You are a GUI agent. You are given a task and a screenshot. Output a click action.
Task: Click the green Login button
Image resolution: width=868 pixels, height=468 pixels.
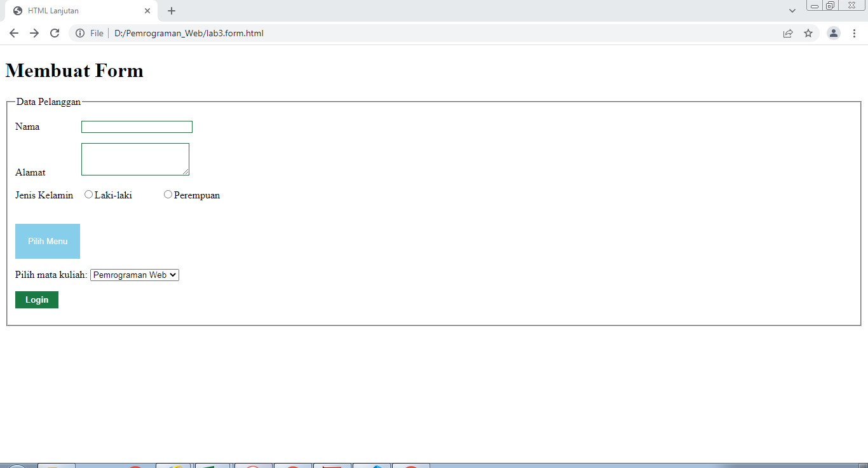[x=37, y=299]
